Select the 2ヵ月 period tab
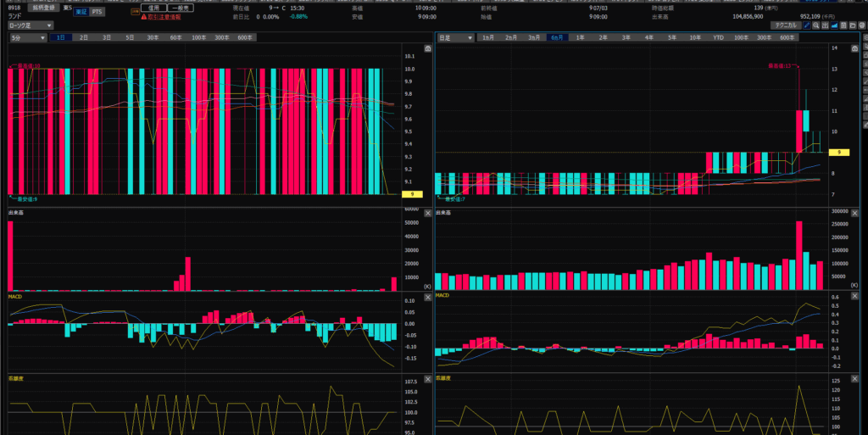The height and width of the screenshot is (435, 868). coord(511,37)
